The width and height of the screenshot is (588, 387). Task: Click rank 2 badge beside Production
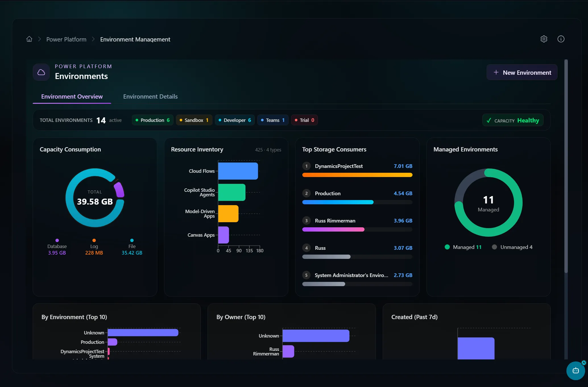[306, 193]
